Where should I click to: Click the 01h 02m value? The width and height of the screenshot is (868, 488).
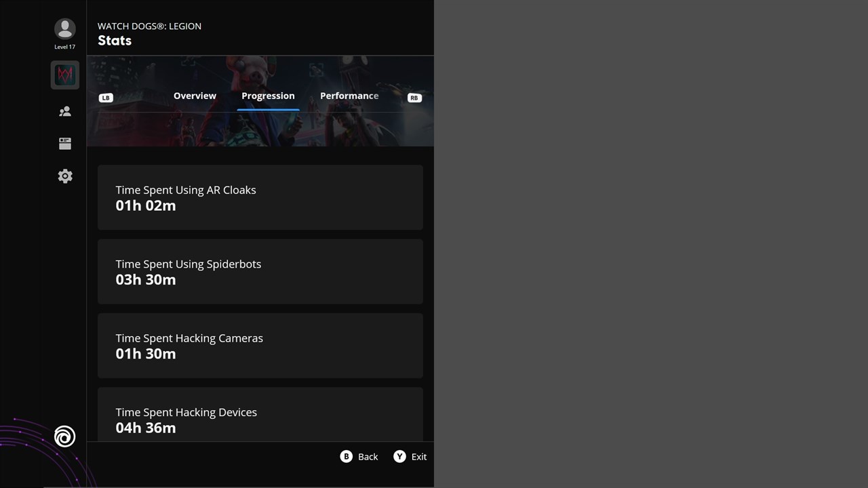tap(146, 205)
